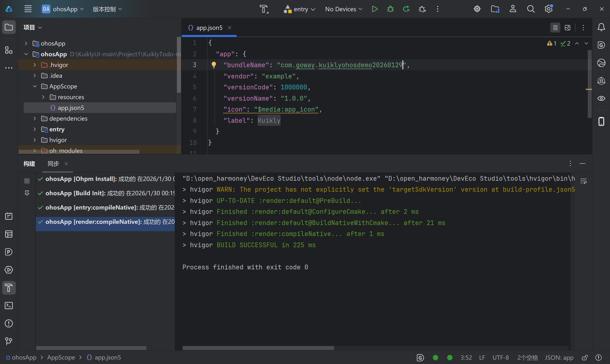Click the search magnifier icon
610x364 pixels.
[531, 9]
